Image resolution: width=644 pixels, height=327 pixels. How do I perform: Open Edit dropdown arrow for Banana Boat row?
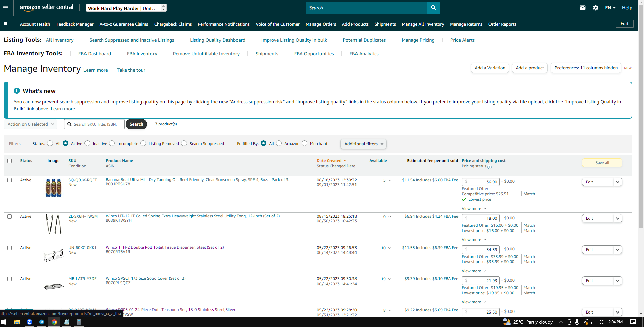[x=618, y=182]
